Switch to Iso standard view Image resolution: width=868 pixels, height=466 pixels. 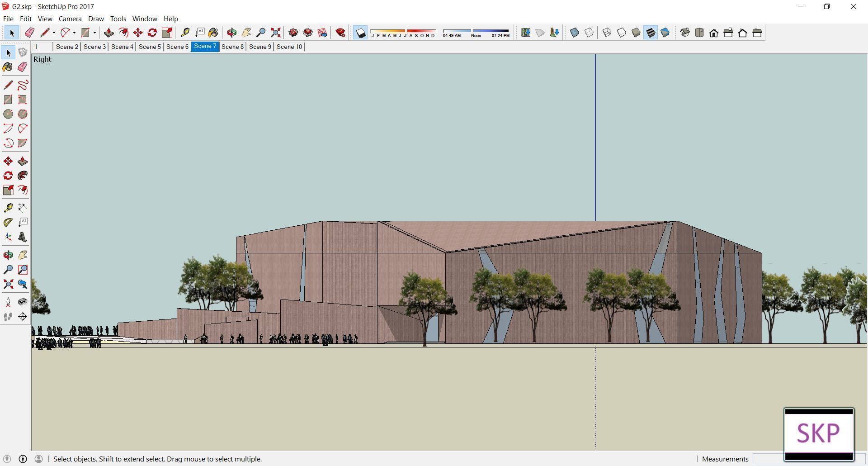click(685, 33)
